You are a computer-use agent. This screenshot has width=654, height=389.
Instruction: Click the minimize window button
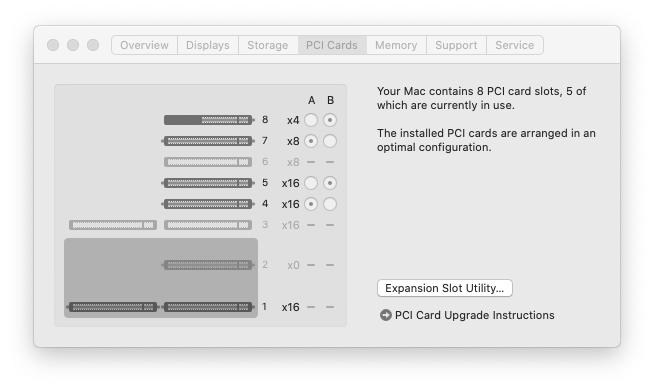pos(73,45)
